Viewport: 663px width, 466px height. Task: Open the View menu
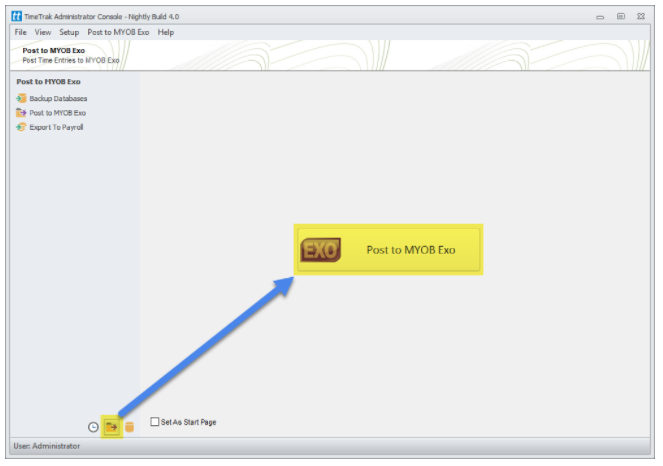click(x=43, y=32)
